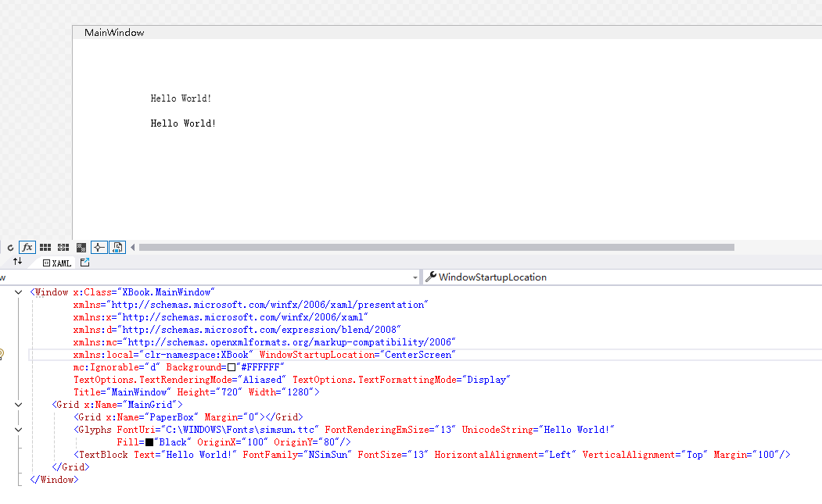Collapse the Window element outline
Viewport: 822px width, 504px height.
tap(18, 292)
